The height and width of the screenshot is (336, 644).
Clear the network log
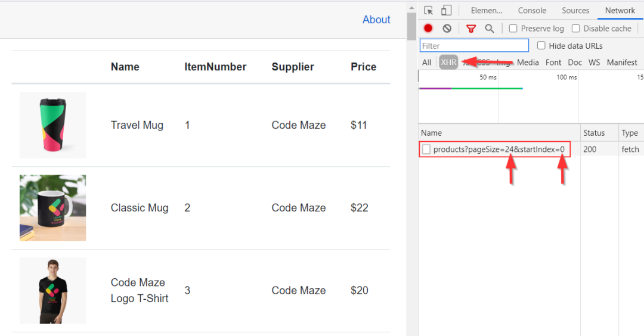pos(447,29)
